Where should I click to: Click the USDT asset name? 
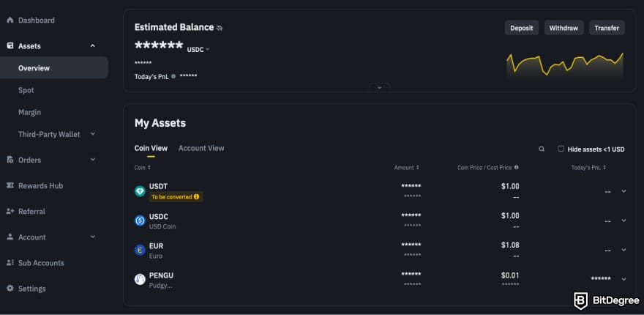[x=158, y=187]
